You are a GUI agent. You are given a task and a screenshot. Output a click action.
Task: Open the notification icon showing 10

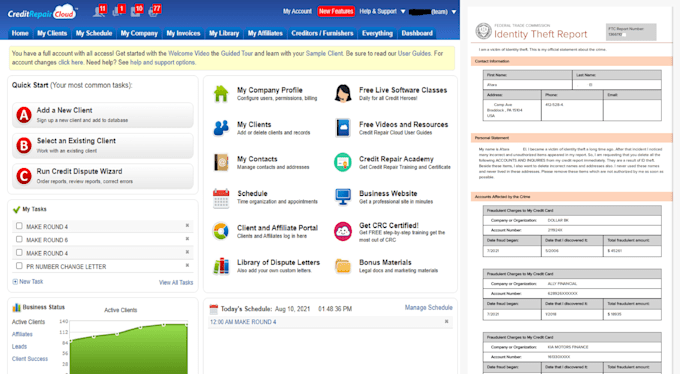137,10
